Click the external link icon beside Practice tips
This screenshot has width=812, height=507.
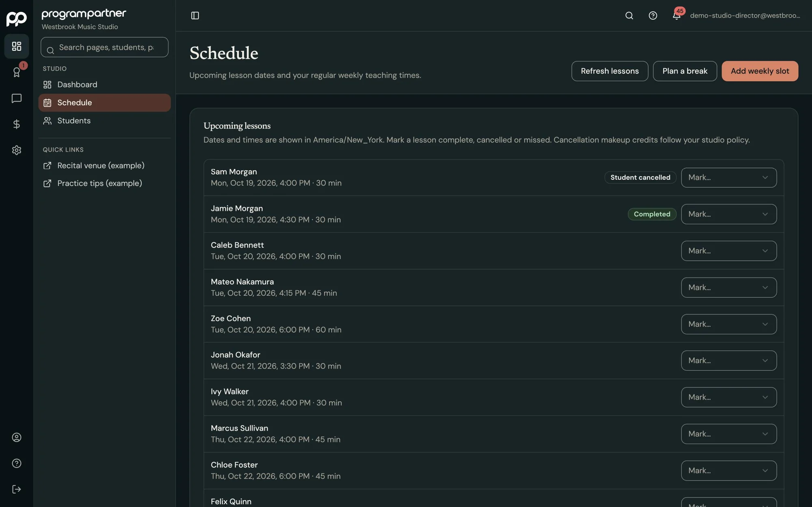click(48, 183)
